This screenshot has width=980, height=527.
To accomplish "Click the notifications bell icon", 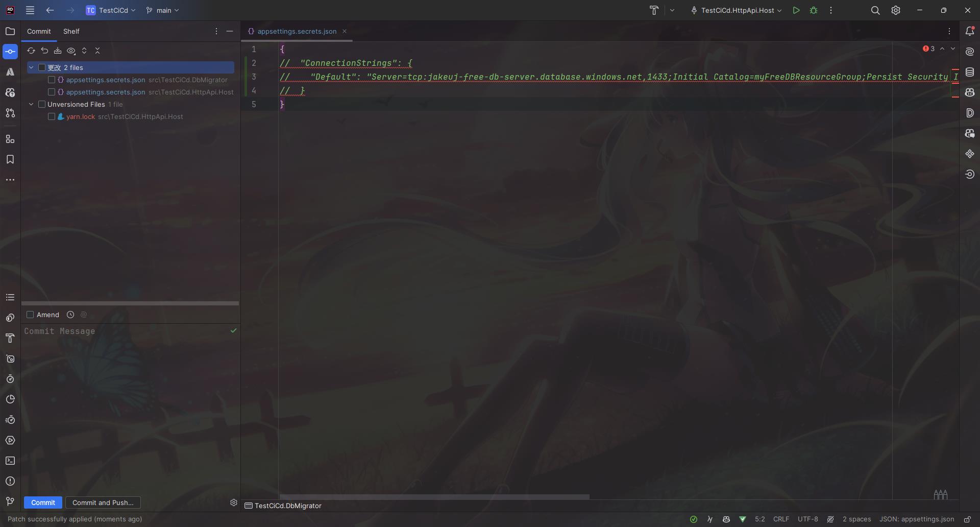I will click(970, 31).
